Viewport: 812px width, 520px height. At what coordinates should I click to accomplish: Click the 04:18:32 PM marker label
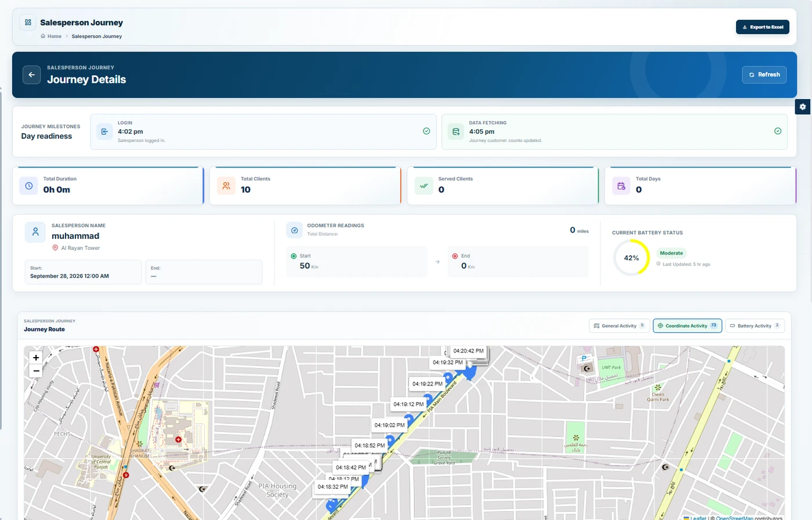click(x=333, y=487)
